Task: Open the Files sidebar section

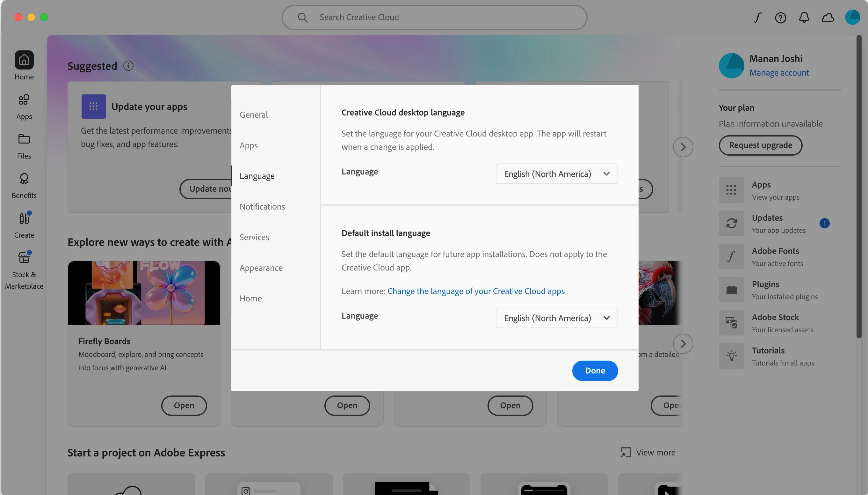Action: (x=24, y=146)
